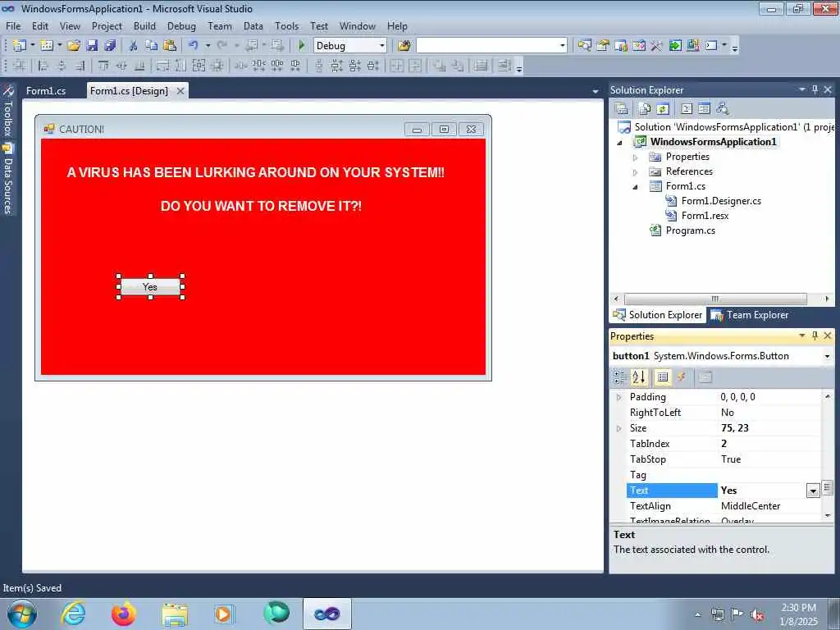
Task: Switch to the Form1.cs code tab
Action: (x=46, y=90)
